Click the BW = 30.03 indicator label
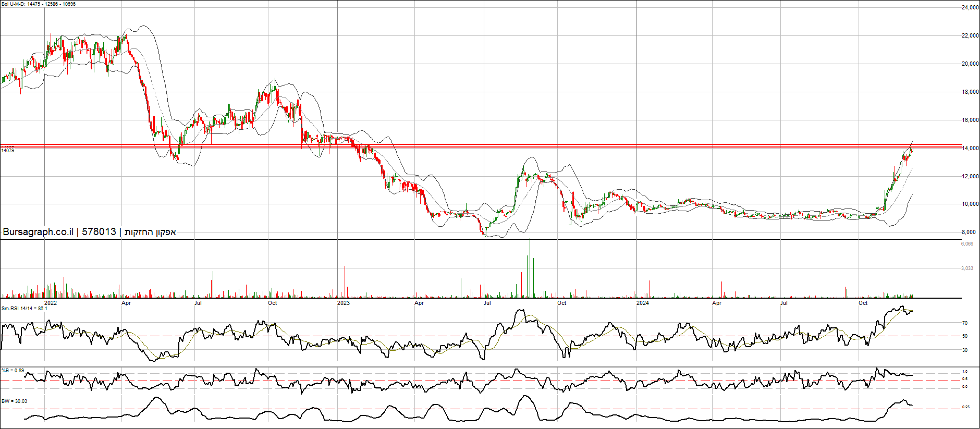Screen dimensions: 980x429 pos(14,401)
